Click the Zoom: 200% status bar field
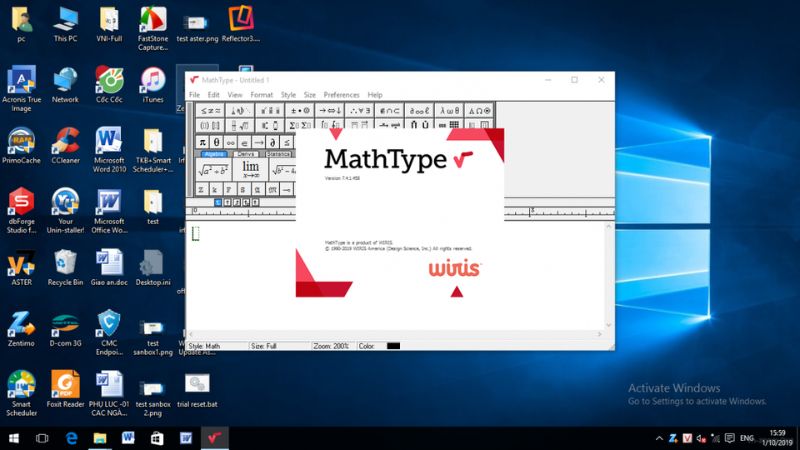Image resolution: width=800 pixels, height=450 pixels. pos(333,346)
